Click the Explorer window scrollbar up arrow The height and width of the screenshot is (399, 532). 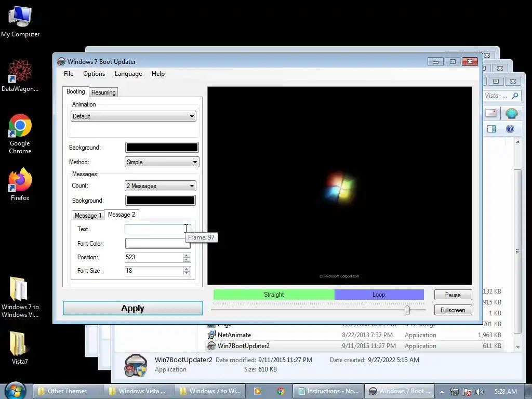tap(518, 142)
